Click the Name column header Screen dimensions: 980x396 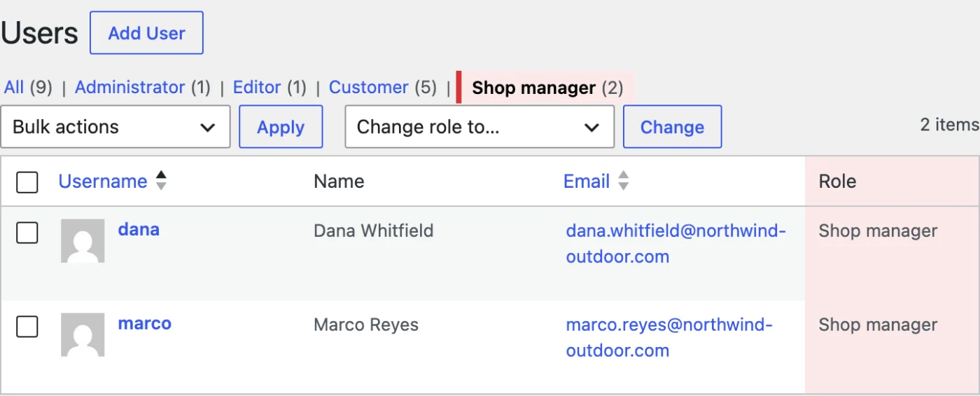click(x=339, y=182)
